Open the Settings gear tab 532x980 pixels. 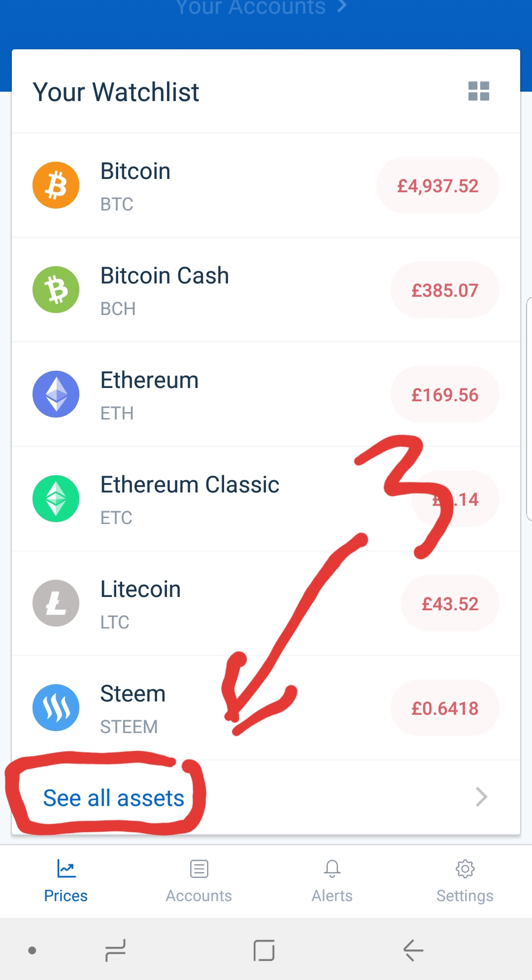pyautogui.click(x=465, y=881)
